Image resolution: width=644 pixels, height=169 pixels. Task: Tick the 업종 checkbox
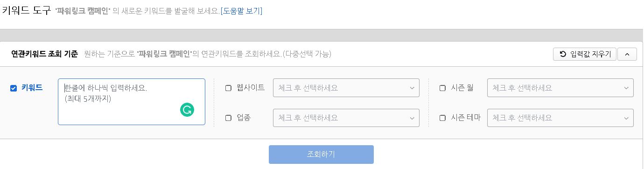point(228,118)
